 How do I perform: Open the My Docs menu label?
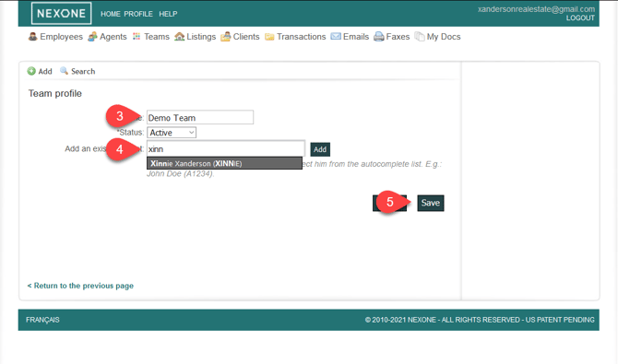[444, 37]
